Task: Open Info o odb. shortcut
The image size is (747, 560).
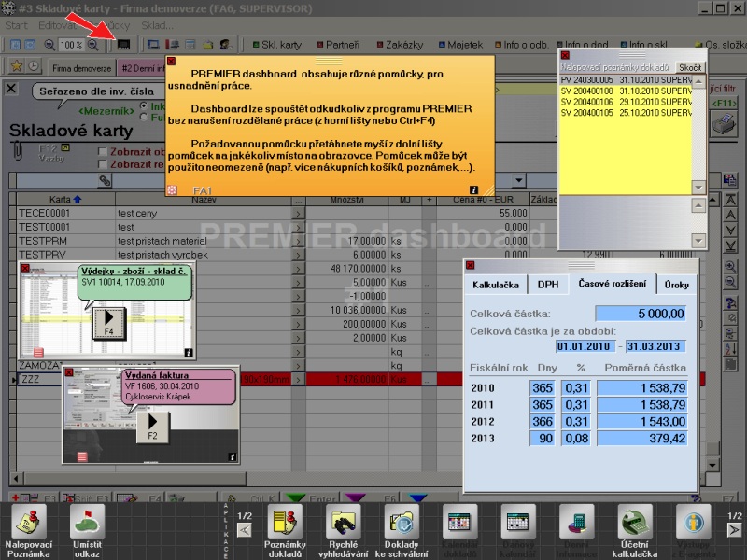Action: click(x=521, y=45)
